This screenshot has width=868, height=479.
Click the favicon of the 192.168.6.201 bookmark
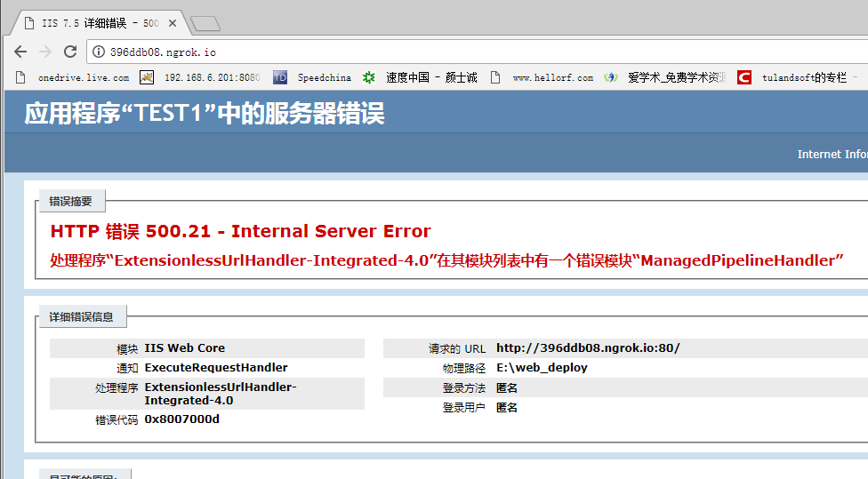tap(147, 77)
